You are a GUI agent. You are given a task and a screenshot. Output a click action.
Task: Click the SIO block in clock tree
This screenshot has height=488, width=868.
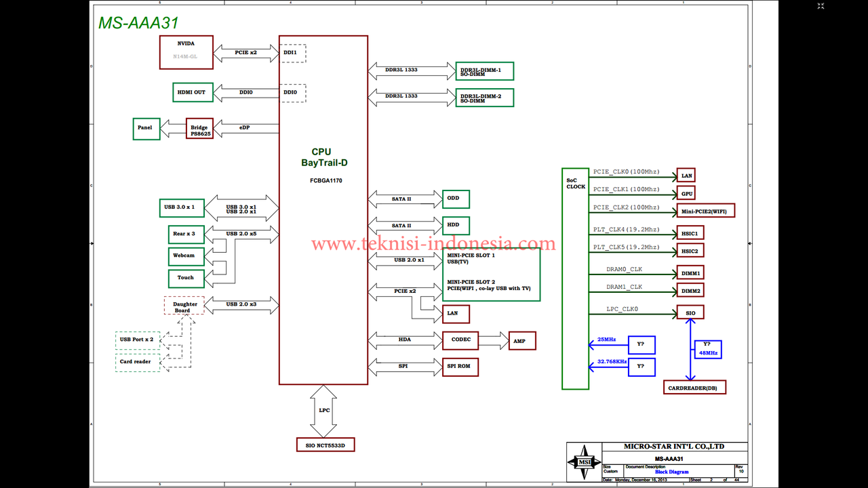(x=690, y=312)
